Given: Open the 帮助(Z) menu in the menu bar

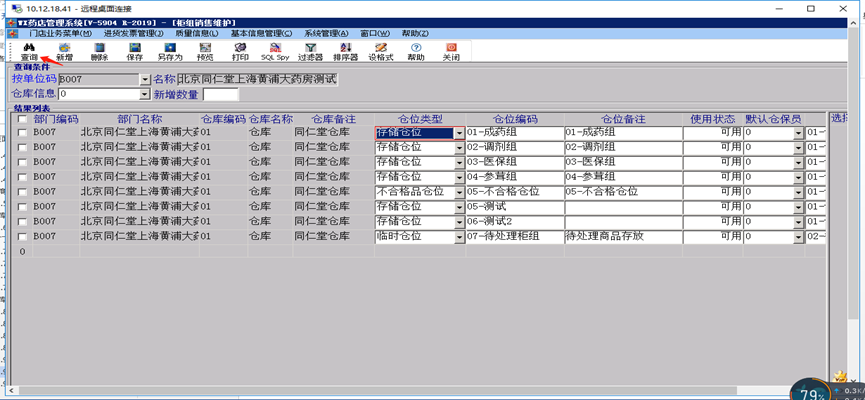Looking at the screenshot, I should 415,33.
